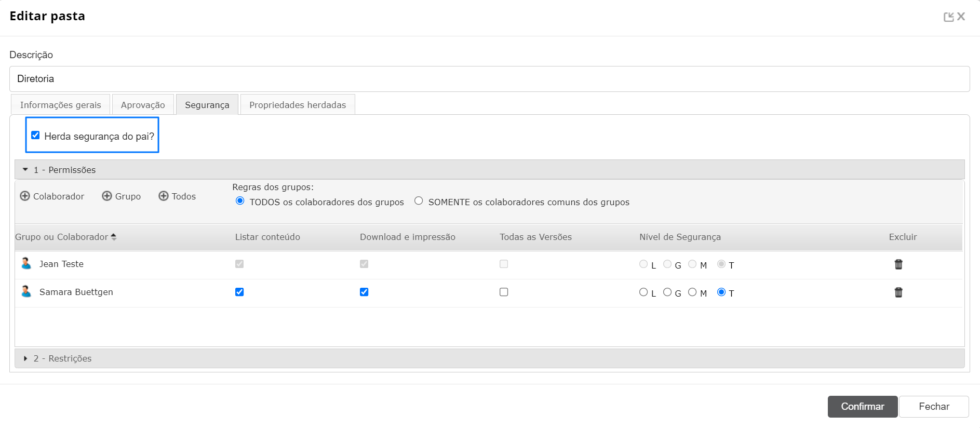The width and height of the screenshot is (980, 428).
Task: Uncheck Herda segurança do pai
Action: [x=35, y=135]
